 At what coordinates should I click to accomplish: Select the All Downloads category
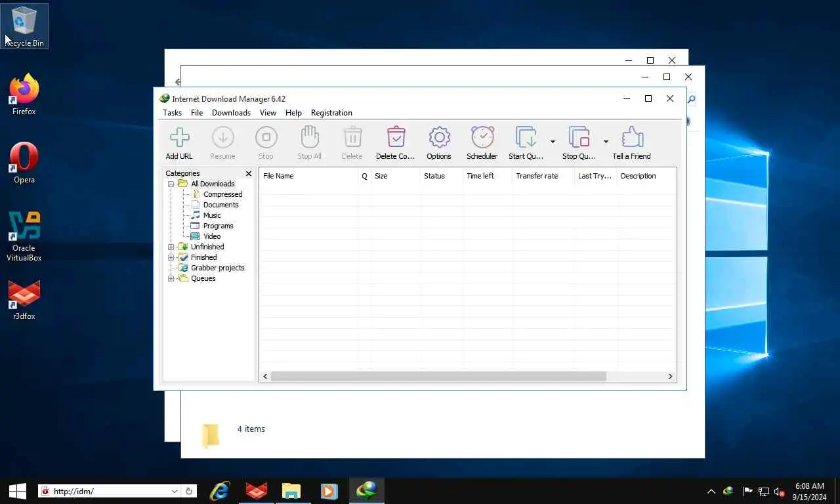213,184
